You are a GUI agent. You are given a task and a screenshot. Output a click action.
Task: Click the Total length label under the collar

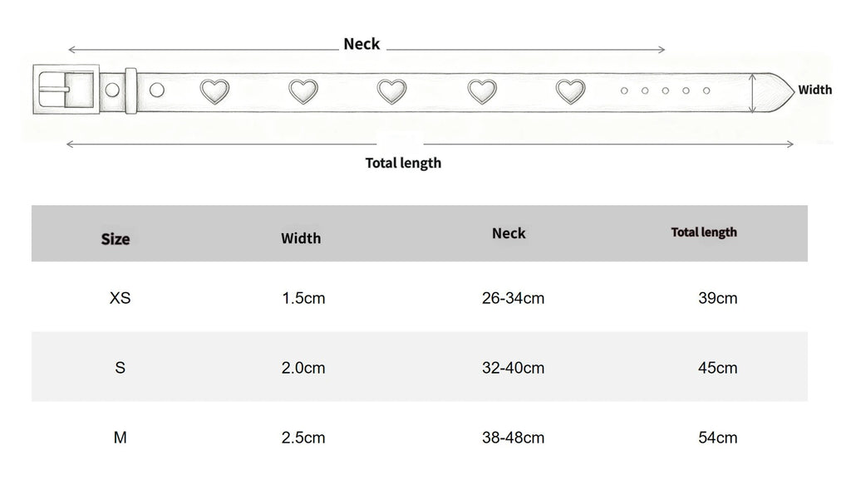click(x=403, y=163)
